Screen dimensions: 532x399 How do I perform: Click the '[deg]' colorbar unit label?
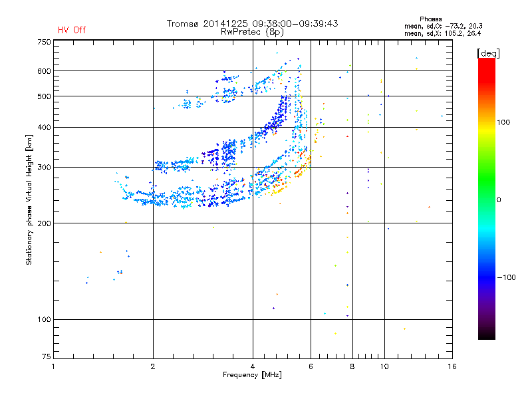(x=488, y=53)
